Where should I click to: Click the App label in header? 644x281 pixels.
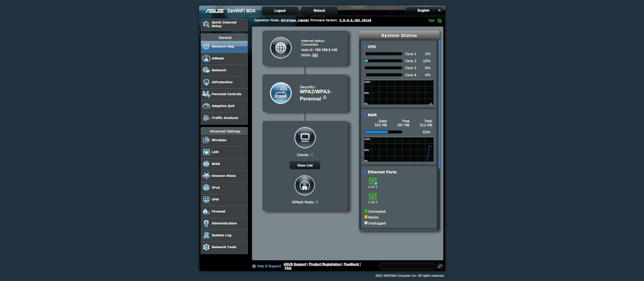[431, 21]
